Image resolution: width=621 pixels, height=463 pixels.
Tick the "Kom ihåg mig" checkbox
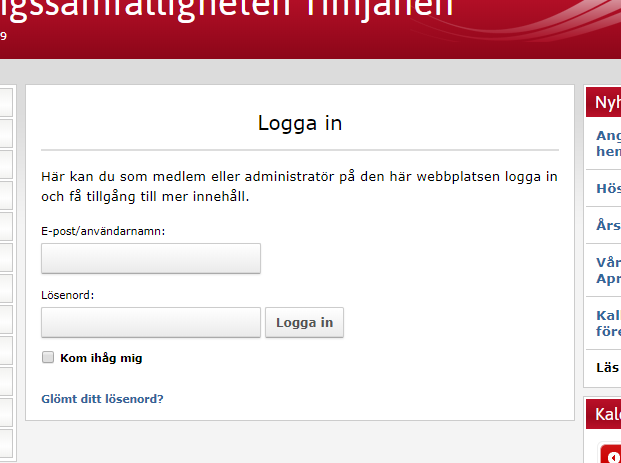click(48, 357)
